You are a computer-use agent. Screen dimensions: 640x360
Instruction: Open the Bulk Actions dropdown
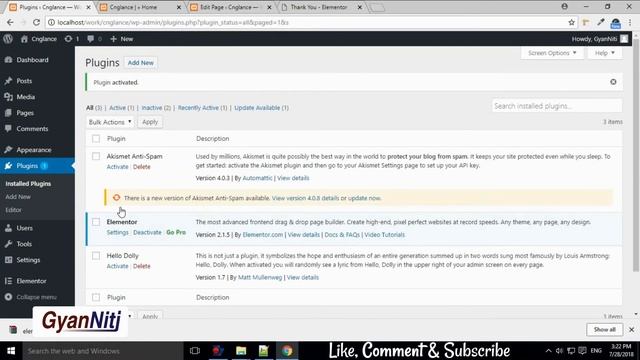pyautogui.click(x=110, y=122)
